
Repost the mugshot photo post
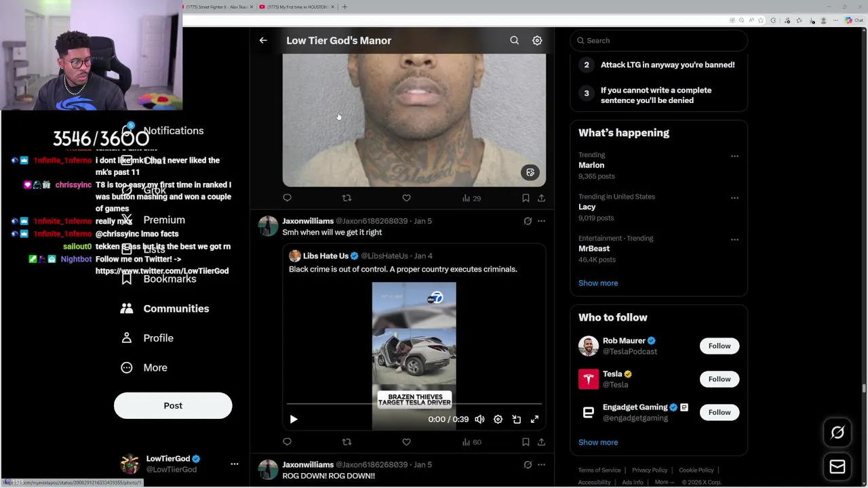[x=347, y=198]
